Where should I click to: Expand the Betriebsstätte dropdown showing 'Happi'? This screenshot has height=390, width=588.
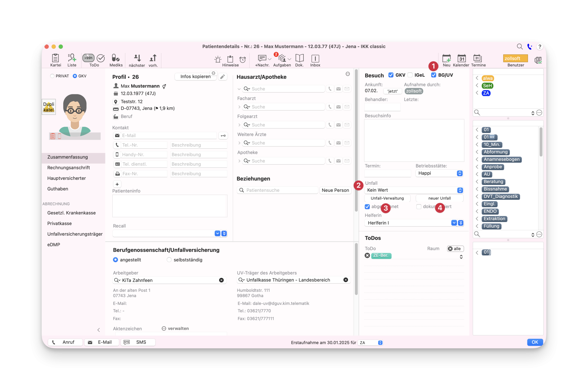[x=459, y=173]
